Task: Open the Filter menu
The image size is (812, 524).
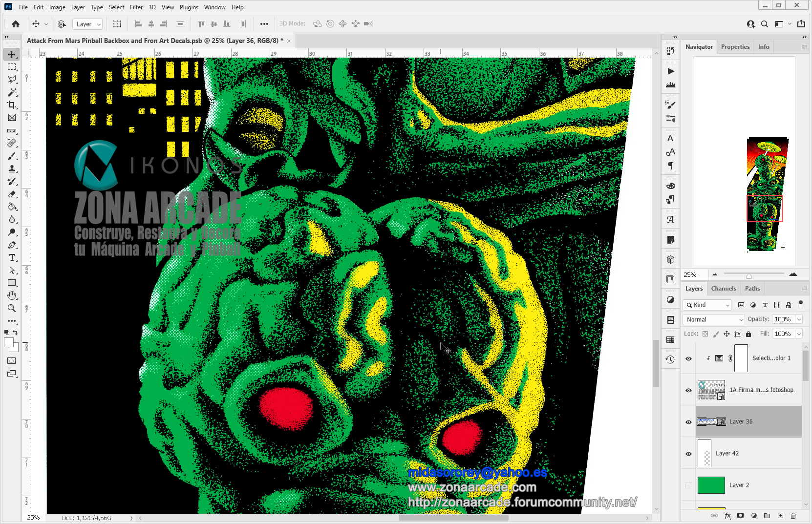Action: pyautogui.click(x=136, y=7)
